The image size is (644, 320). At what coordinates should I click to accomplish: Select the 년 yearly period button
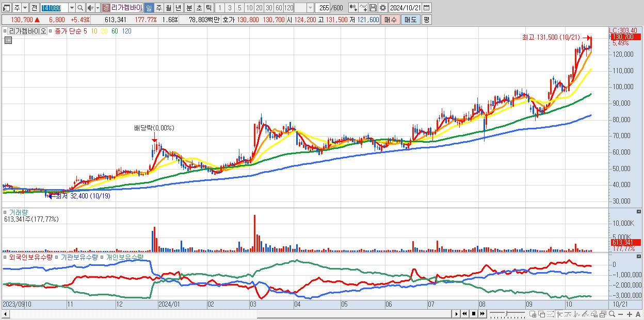(178, 8)
